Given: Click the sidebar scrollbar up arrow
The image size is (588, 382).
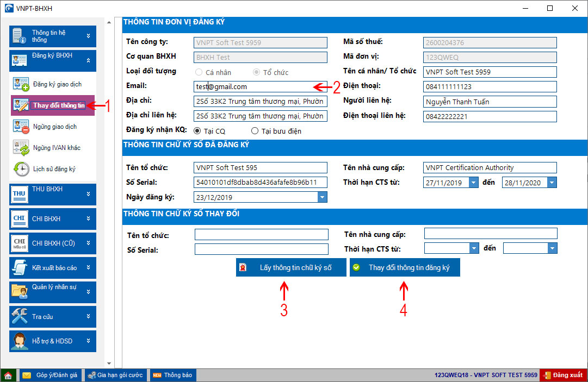Looking at the screenshot, I should click(x=109, y=22).
